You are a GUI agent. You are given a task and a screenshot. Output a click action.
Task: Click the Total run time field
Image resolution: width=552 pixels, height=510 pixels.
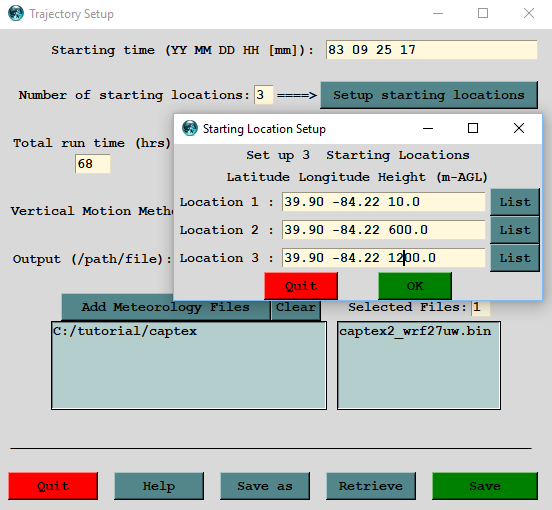[93, 164]
